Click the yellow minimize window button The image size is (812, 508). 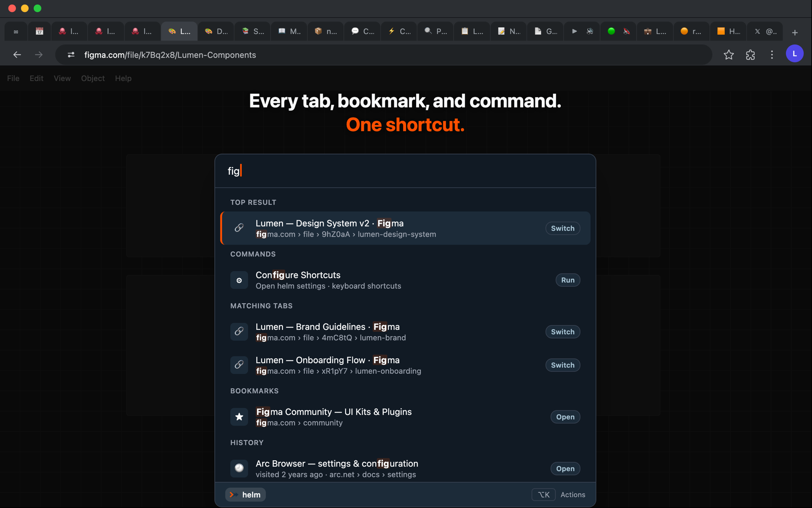(25, 8)
